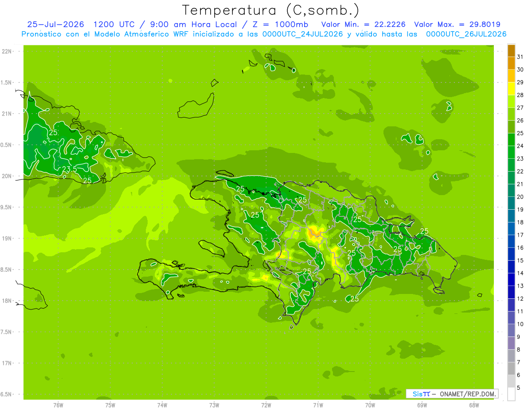Click the 'ONAMET/REP.DOM.' credit label
Viewport: 532px width, 411px height.
468,394
